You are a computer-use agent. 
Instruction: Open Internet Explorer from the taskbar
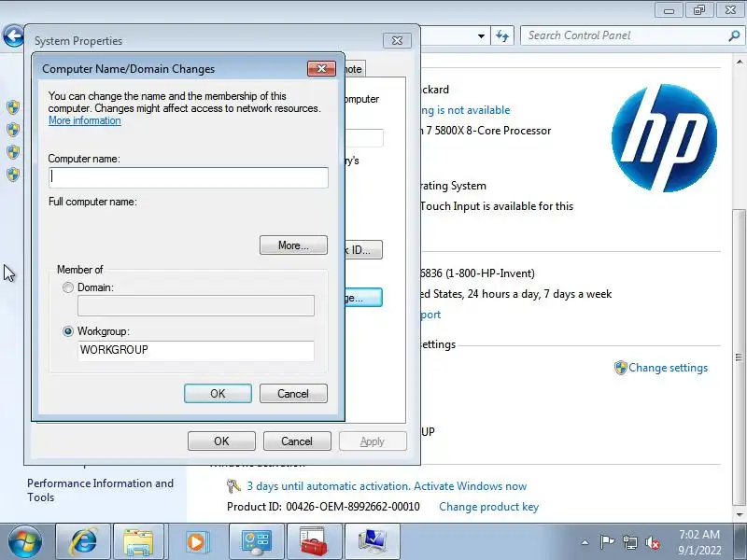click(83, 542)
